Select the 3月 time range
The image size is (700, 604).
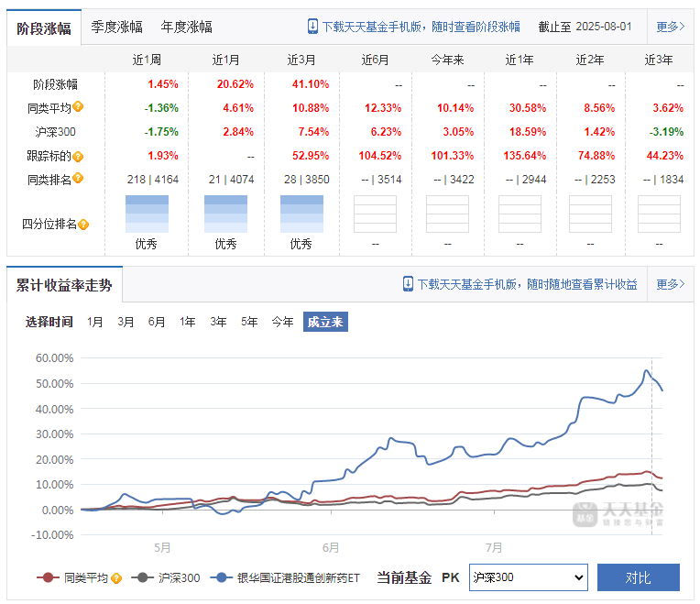[126, 322]
